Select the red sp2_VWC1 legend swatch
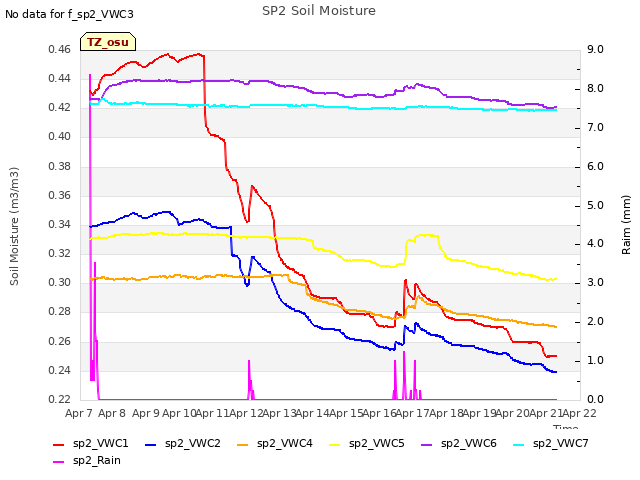 (x=59, y=444)
